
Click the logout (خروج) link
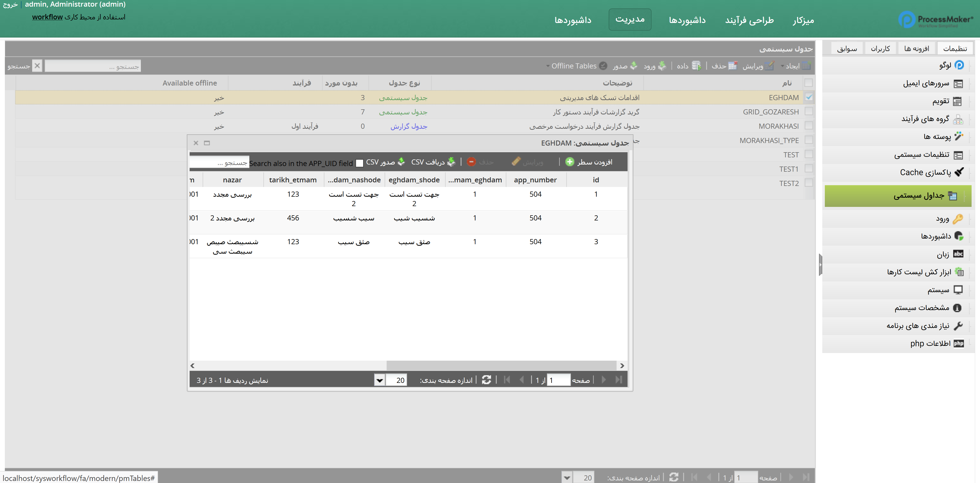click(x=10, y=5)
